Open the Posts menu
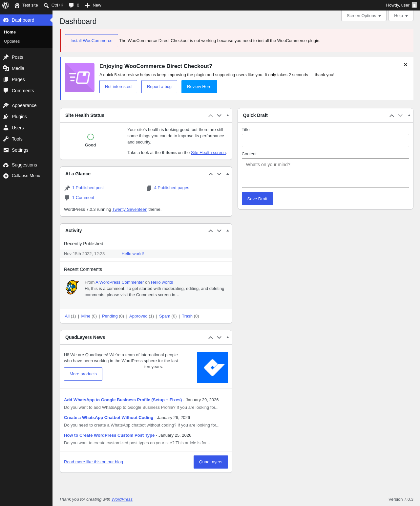 click(x=26, y=57)
